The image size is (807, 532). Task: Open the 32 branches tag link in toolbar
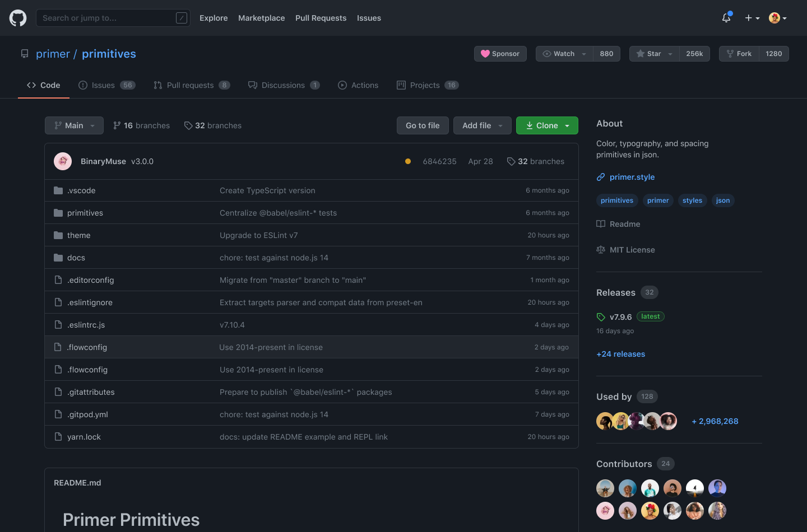[x=213, y=125]
